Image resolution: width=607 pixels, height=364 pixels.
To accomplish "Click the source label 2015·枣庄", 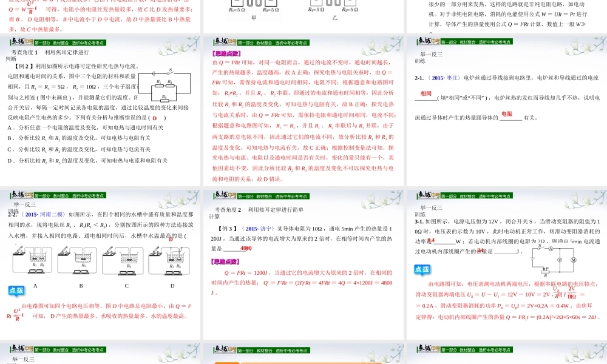I will coord(444,78).
